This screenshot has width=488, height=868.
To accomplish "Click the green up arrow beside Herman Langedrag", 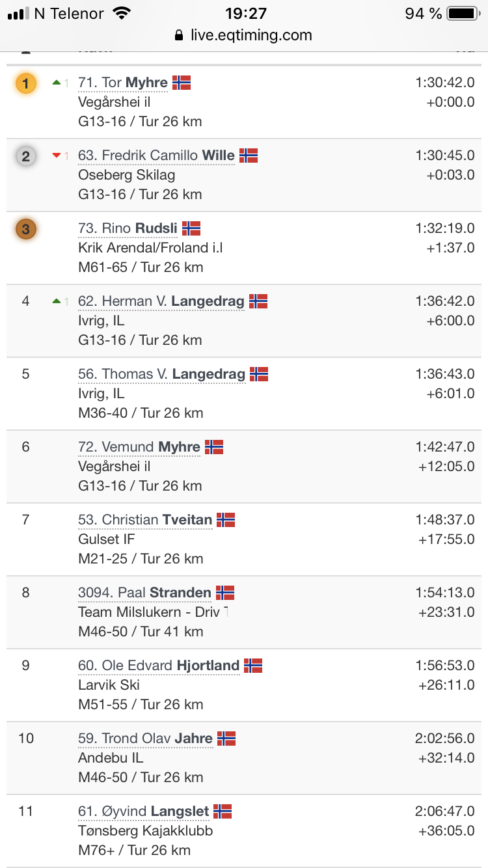I will coord(57,301).
